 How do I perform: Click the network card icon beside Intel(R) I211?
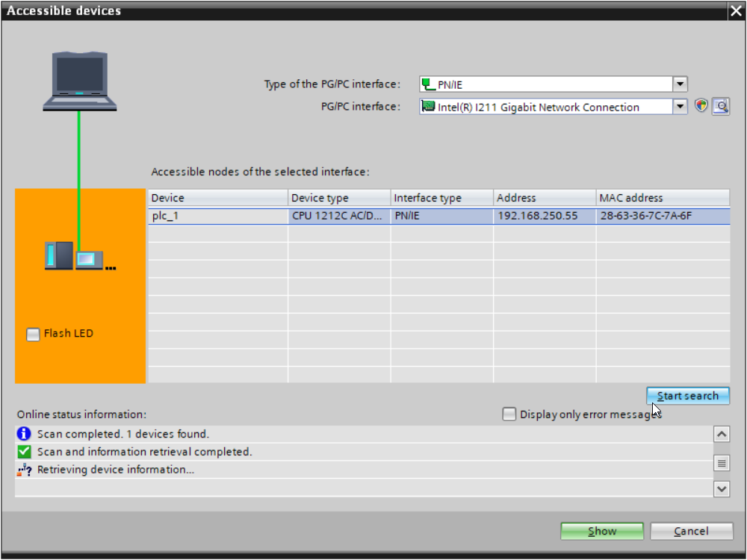(428, 106)
